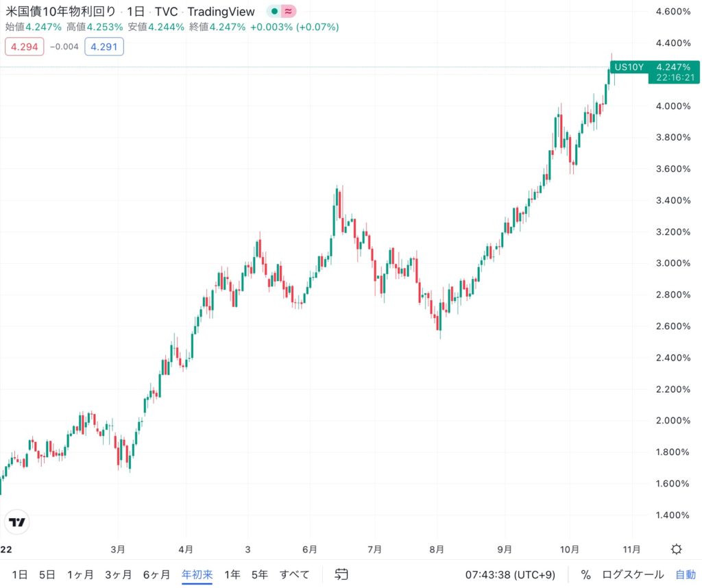The height and width of the screenshot is (588, 702).
Task: Select the 1日 time range
Action: tap(20, 574)
